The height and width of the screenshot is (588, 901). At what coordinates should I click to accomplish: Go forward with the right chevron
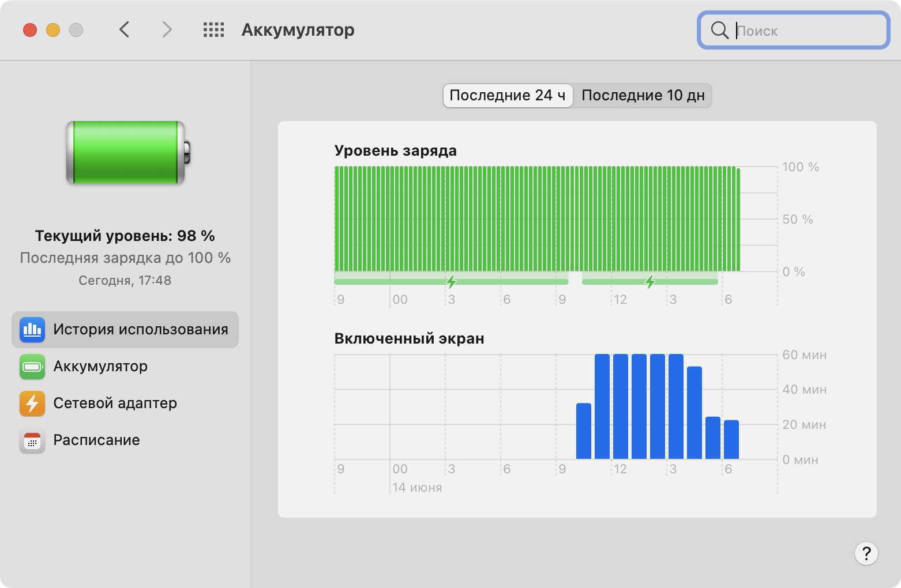click(x=167, y=30)
